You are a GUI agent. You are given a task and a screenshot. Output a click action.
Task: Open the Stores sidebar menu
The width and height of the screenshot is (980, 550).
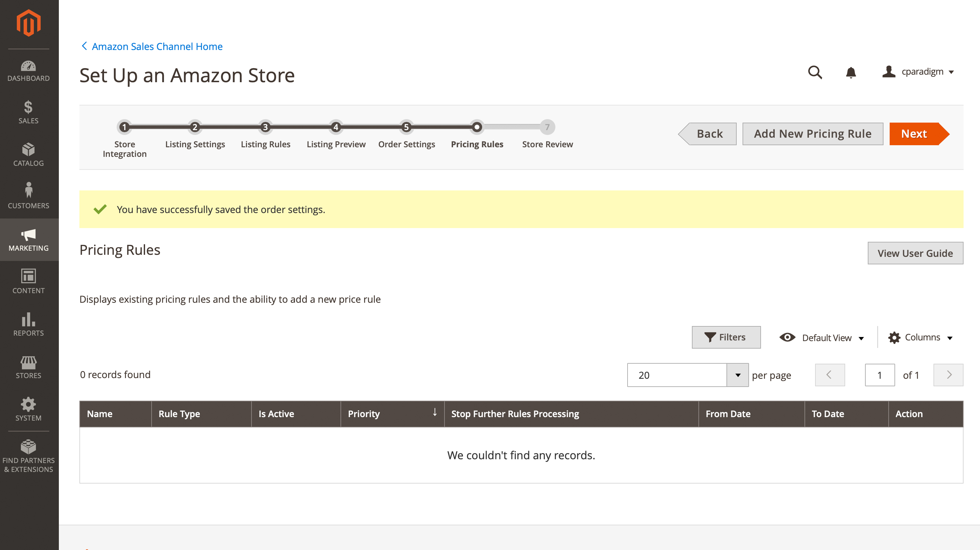(x=28, y=367)
